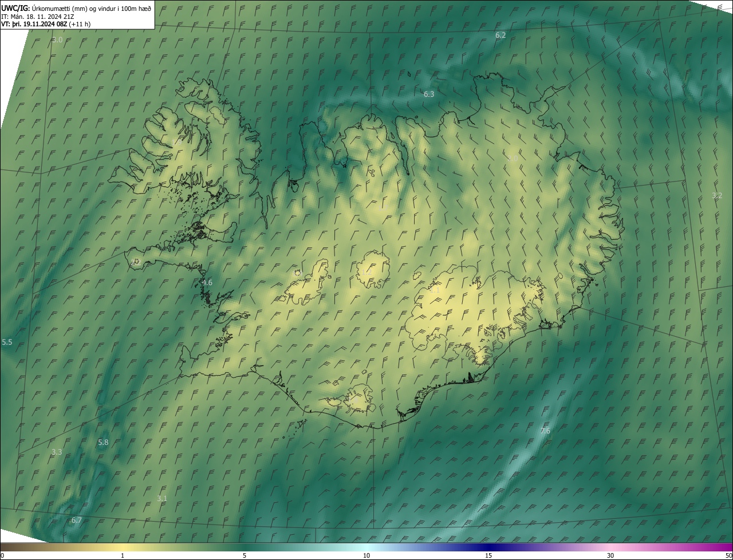This screenshot has width=733, height=560.
Task: Click the 5.5 value label on the map
Action: click(x=7, y=342)
